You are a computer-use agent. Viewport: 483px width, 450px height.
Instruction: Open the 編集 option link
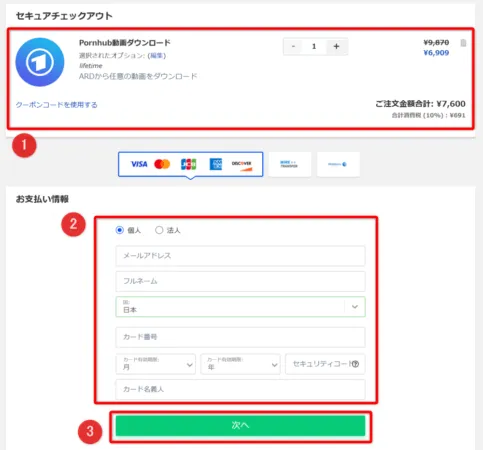157,55
